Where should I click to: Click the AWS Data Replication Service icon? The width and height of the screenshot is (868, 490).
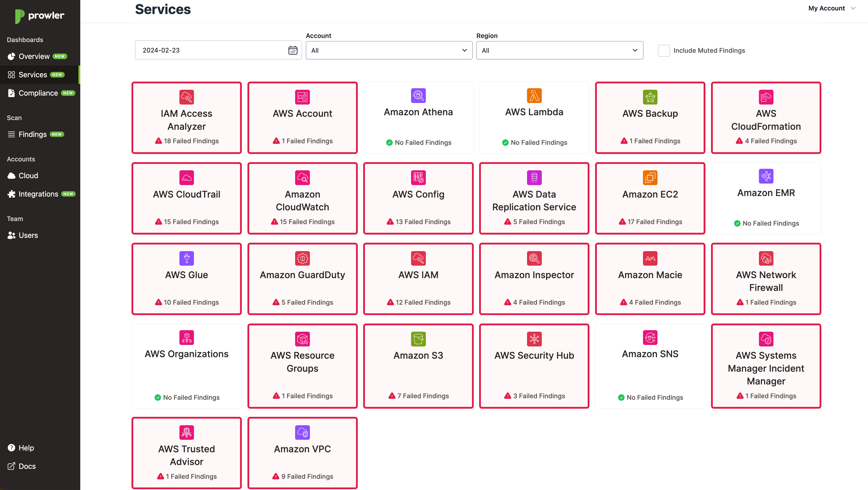pyautogui.click(x=534, y=178)
